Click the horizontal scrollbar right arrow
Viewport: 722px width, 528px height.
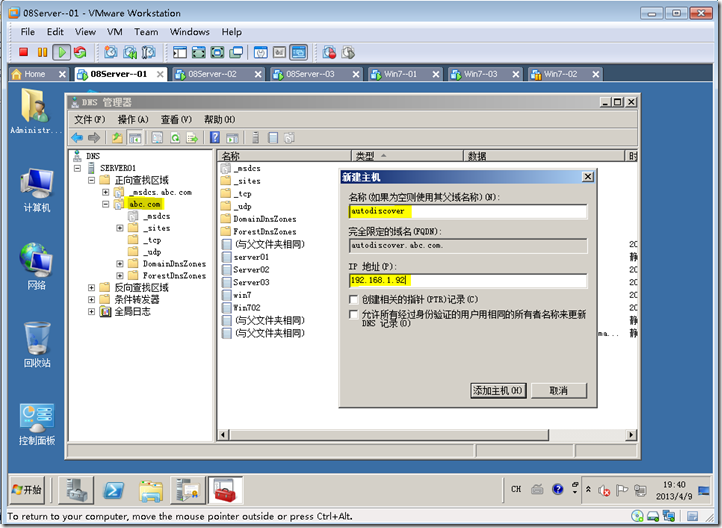[631, 435]
